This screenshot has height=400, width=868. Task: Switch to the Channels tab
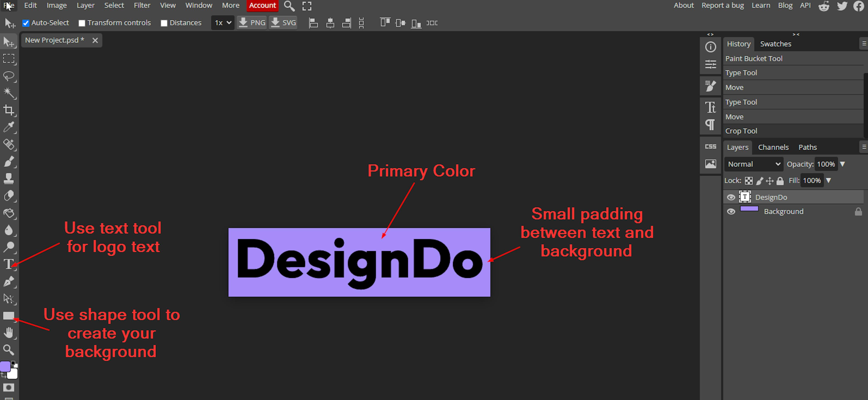(x=773, y=147)
